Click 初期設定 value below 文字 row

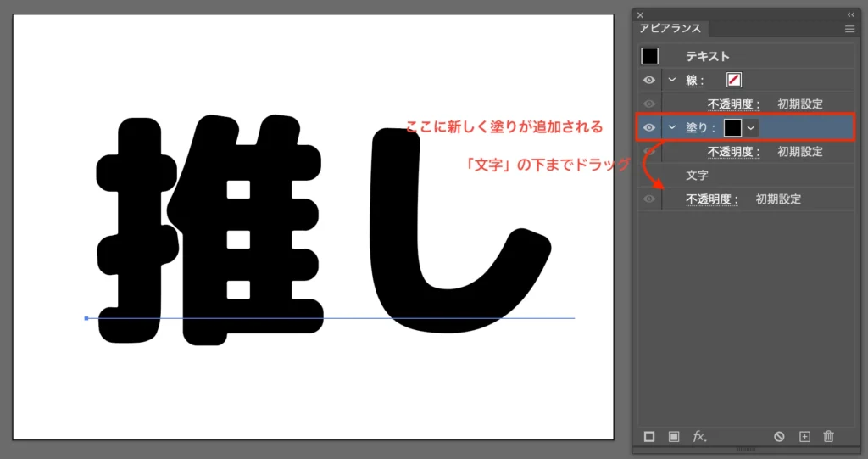point(778,199)
